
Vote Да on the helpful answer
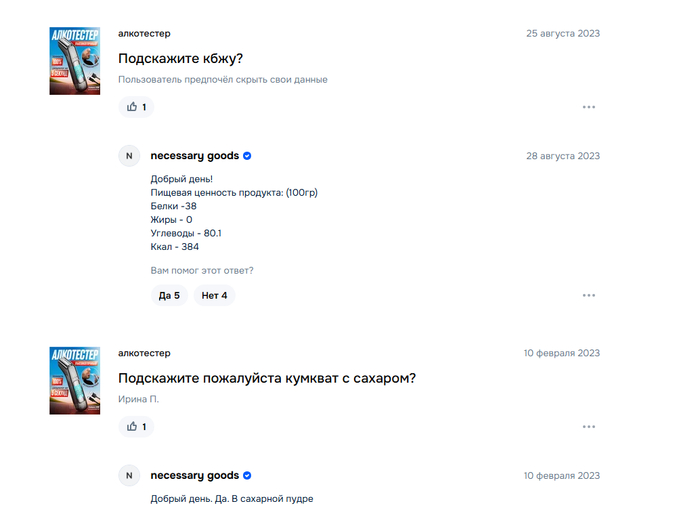(x=169, y=295)
